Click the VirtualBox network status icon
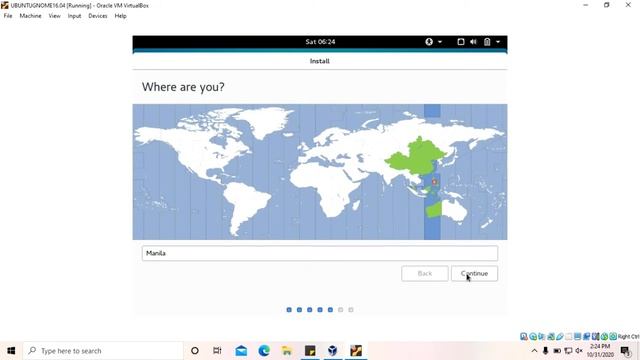Viewport: 640px width, 360px height. [x=551, y=336]
